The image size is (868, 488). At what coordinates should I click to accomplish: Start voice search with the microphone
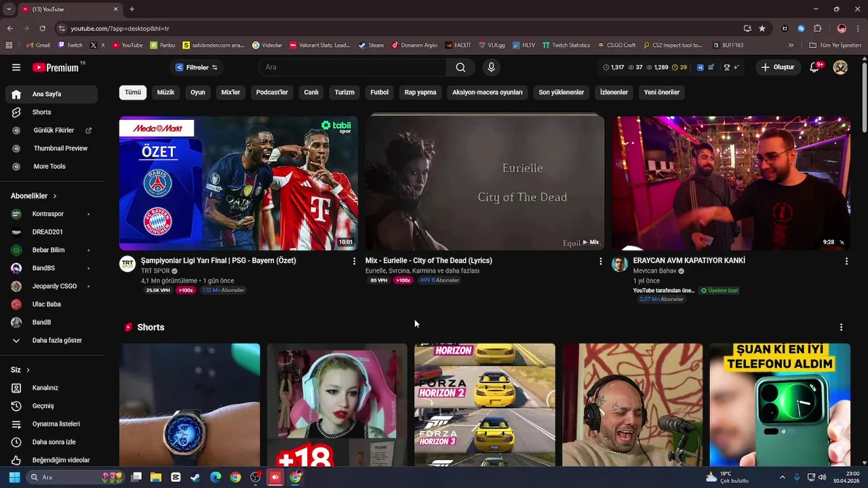pos(491,67)
